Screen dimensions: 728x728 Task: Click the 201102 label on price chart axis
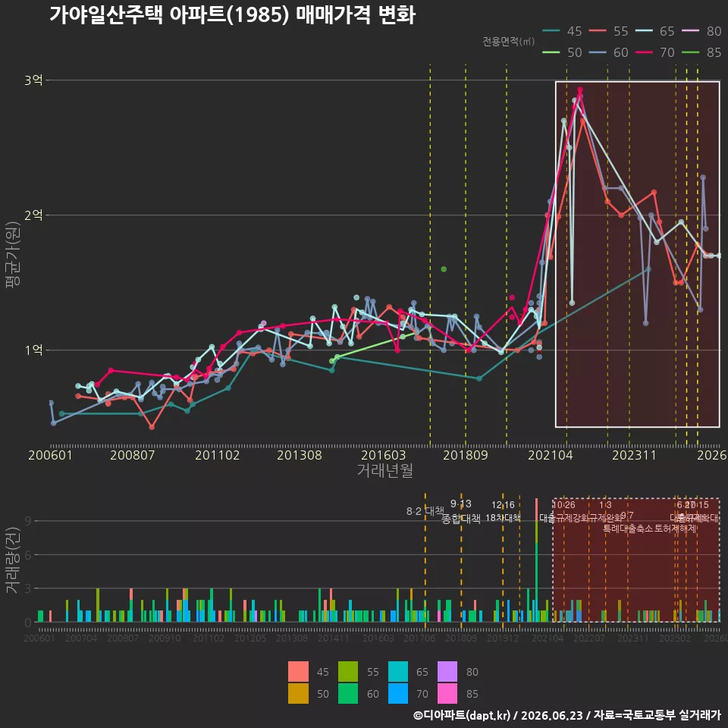(218, 455)
